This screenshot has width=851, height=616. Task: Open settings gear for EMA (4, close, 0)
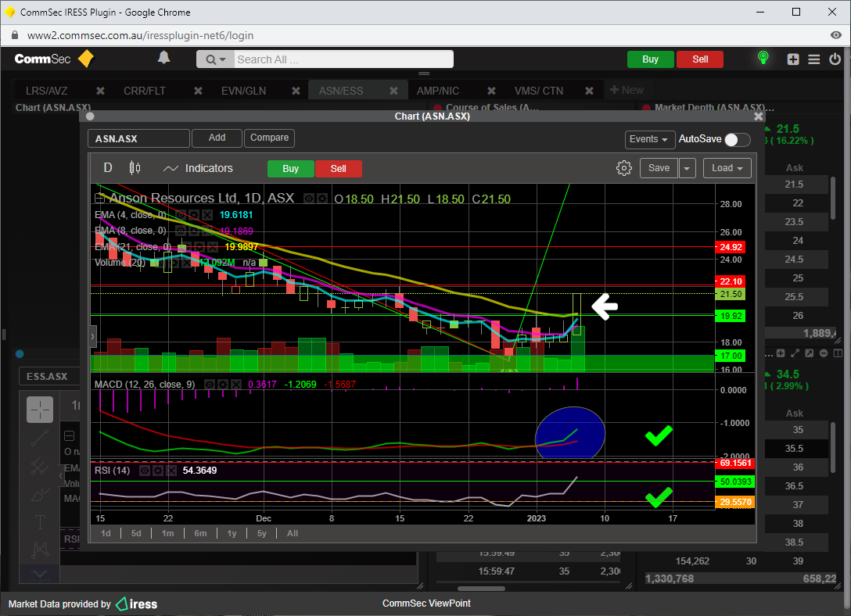(x=194, y=215)
